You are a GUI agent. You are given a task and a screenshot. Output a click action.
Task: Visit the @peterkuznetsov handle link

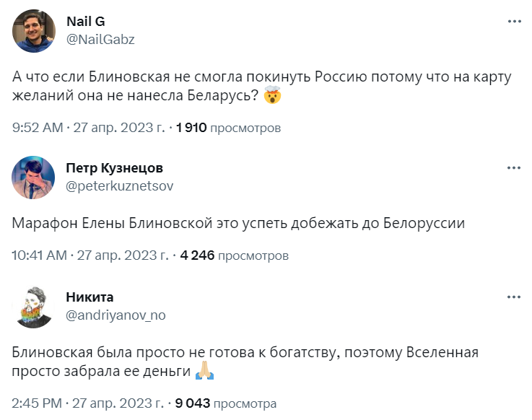pyautogui.click(x=119, y=185)
